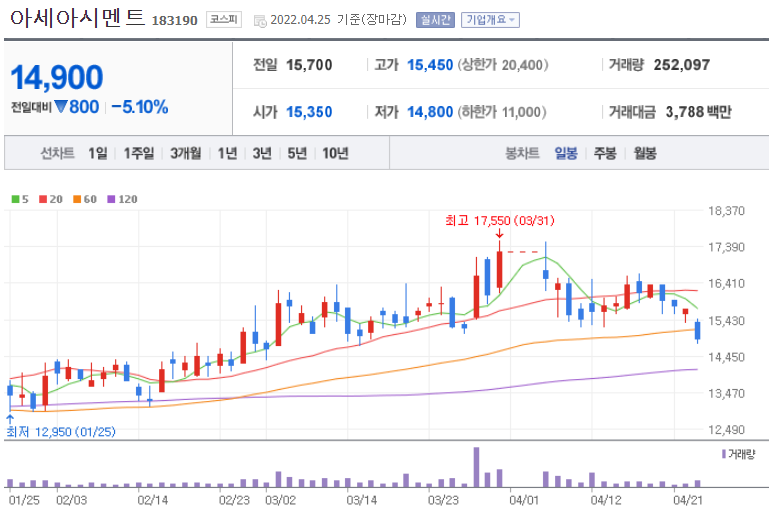Select the 3년 line chart tab
769x516 pixels.
pyautogui.click(x=262, y=154)
